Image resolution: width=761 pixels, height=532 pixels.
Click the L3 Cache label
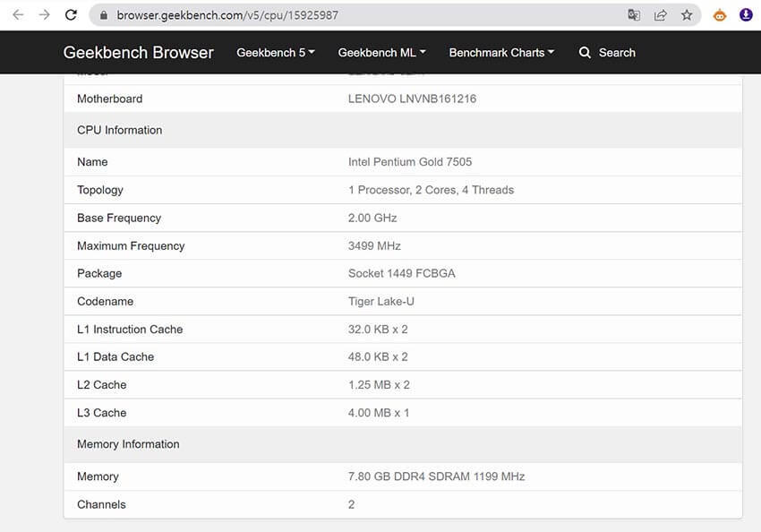102,413
